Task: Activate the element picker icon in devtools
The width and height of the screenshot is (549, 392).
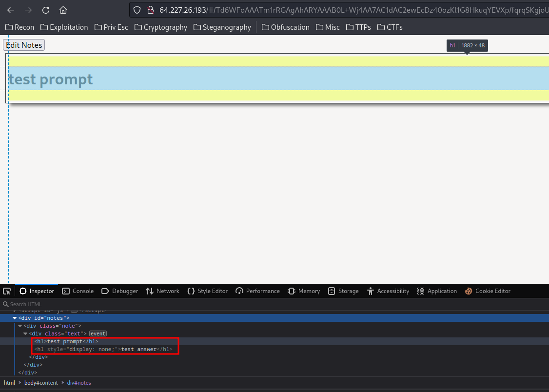Action: (7, 291)
